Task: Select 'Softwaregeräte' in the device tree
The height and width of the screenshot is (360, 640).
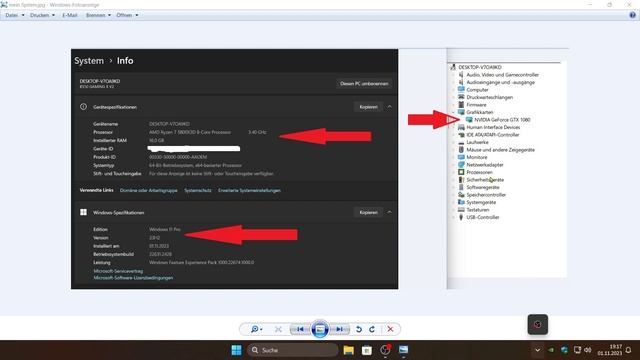Action: click(x=482, y=187)
